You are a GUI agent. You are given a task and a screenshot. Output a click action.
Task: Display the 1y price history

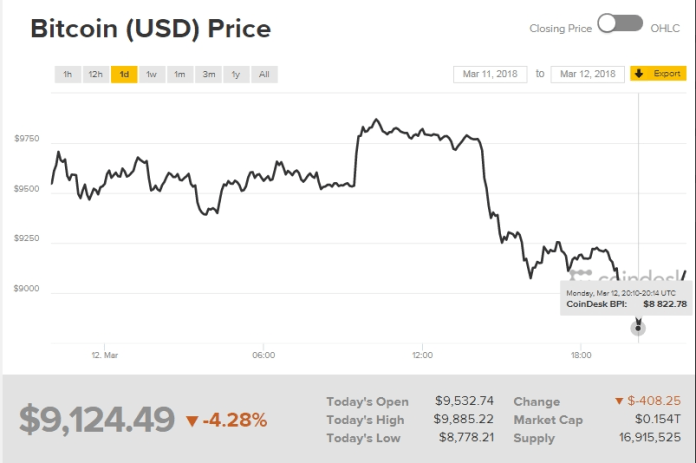pos(236,74)
